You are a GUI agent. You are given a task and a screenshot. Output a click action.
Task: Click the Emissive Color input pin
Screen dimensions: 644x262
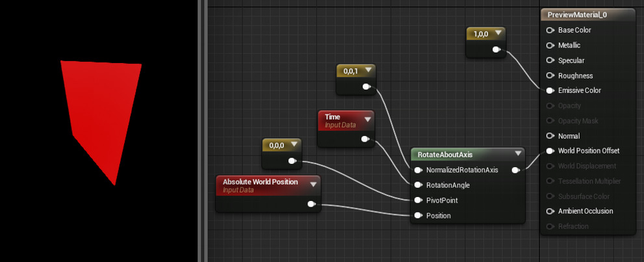coord(550,91)
